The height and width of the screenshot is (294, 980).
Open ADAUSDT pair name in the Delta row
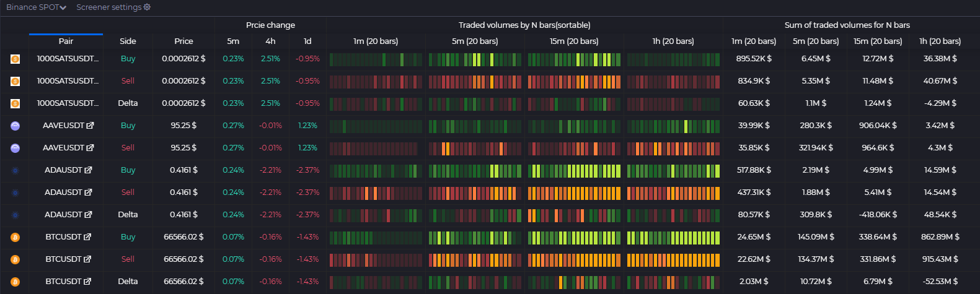click(x=63, y=215)
